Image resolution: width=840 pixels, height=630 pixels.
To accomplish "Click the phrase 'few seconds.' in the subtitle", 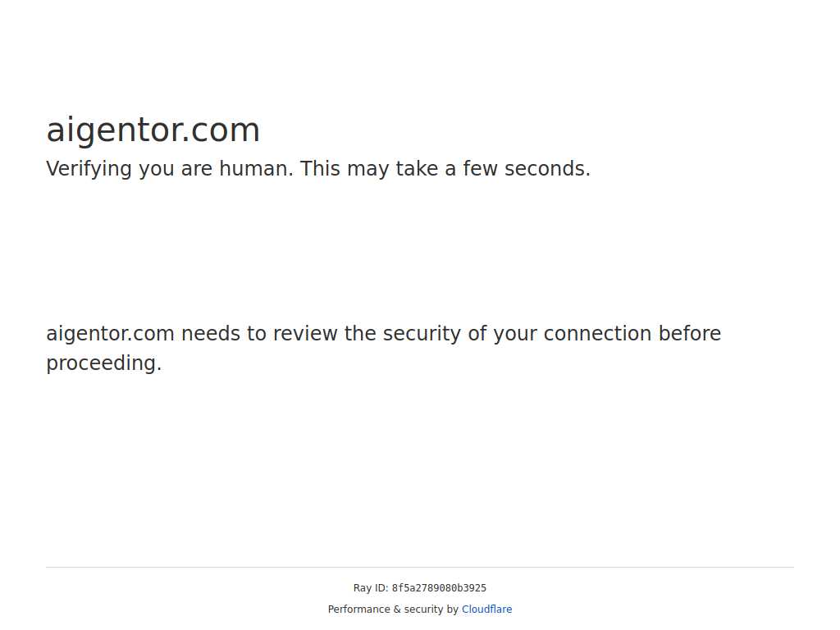I will (527, 169).
